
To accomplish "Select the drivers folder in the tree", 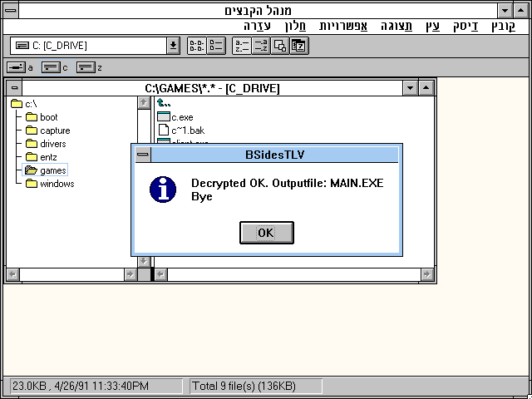I will click(52, 144).
